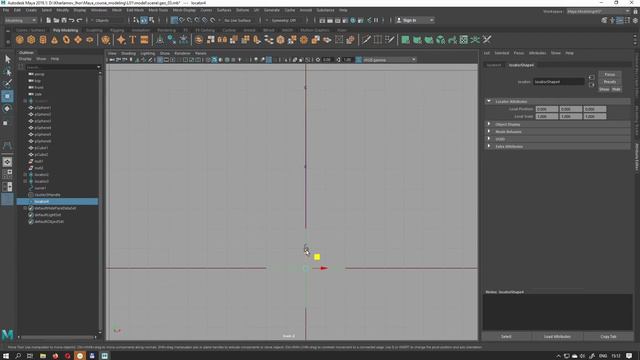
Task: Open the viewport Shading menu
Action: pyautogui.click(x=128, y=53)
